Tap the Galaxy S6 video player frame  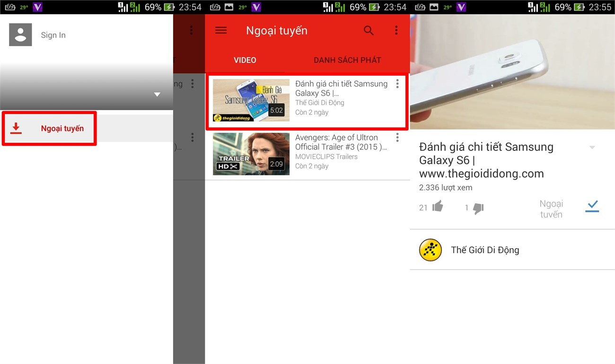512,71
